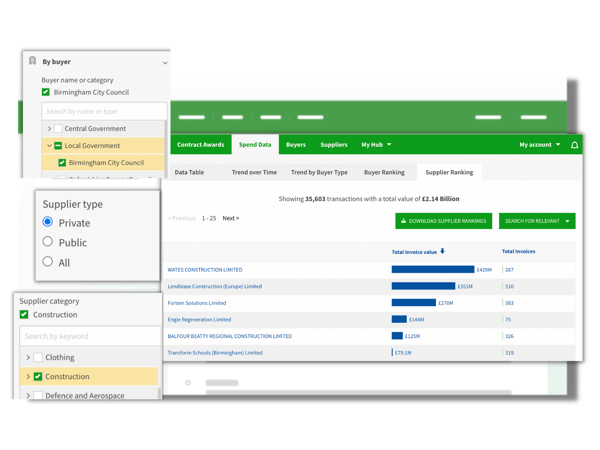The image size is (600, 450).
Task: Uncheck Birmingham City Council tree checkbox
Action: point(62,163)
